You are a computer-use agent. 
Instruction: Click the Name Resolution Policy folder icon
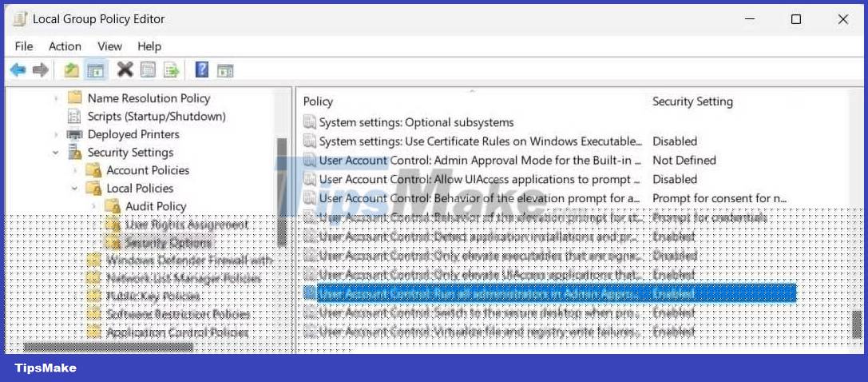[x=75, y=98]
